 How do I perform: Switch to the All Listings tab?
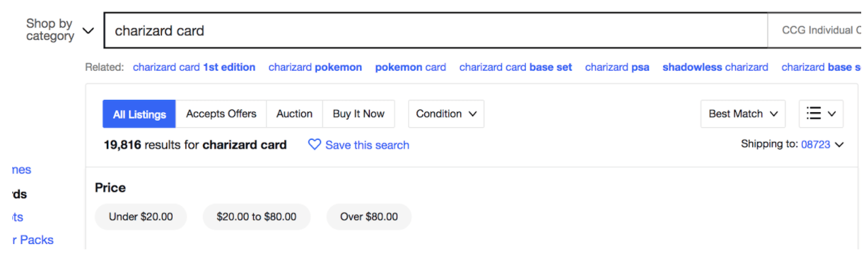click(139, 114)
